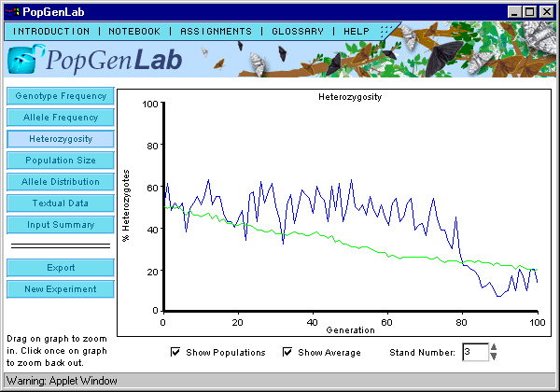Open the NOTEBOOK menu item

134,32
